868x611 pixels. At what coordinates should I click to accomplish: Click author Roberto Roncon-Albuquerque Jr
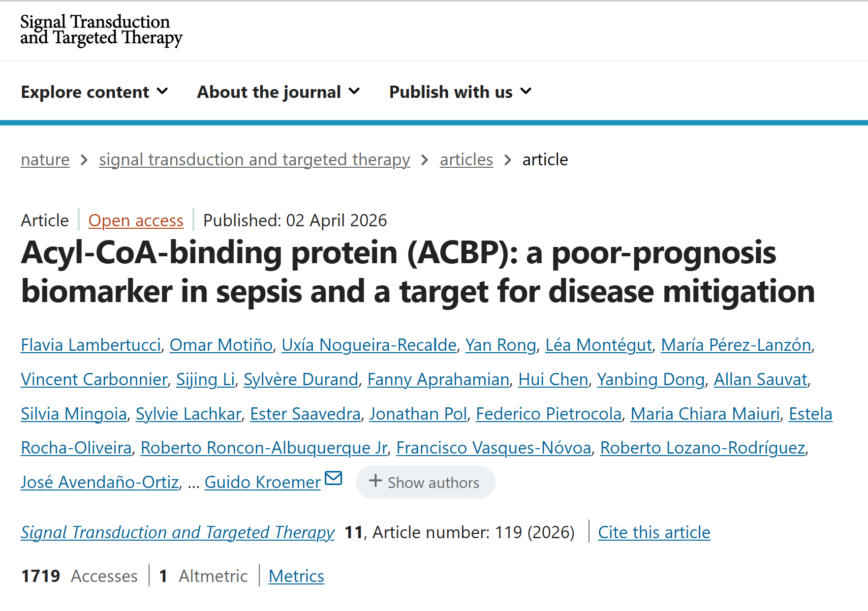(264, 448)
